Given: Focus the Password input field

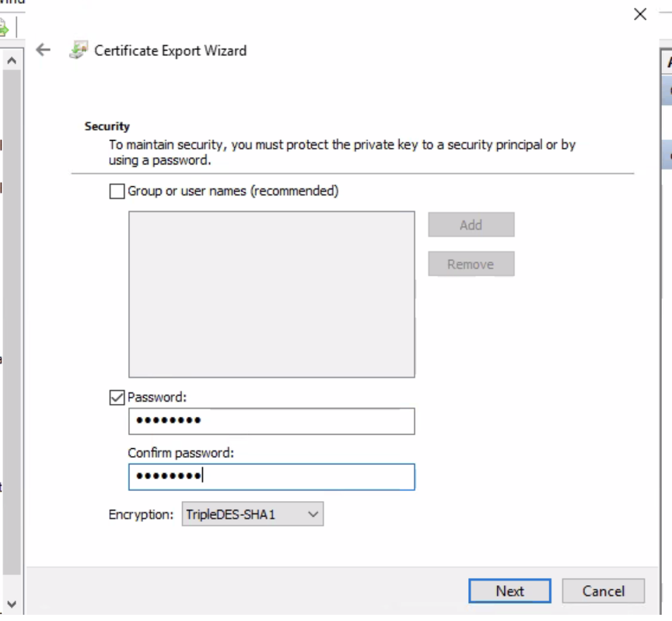Looking at the screenshot, I should (x=271, y=421).
